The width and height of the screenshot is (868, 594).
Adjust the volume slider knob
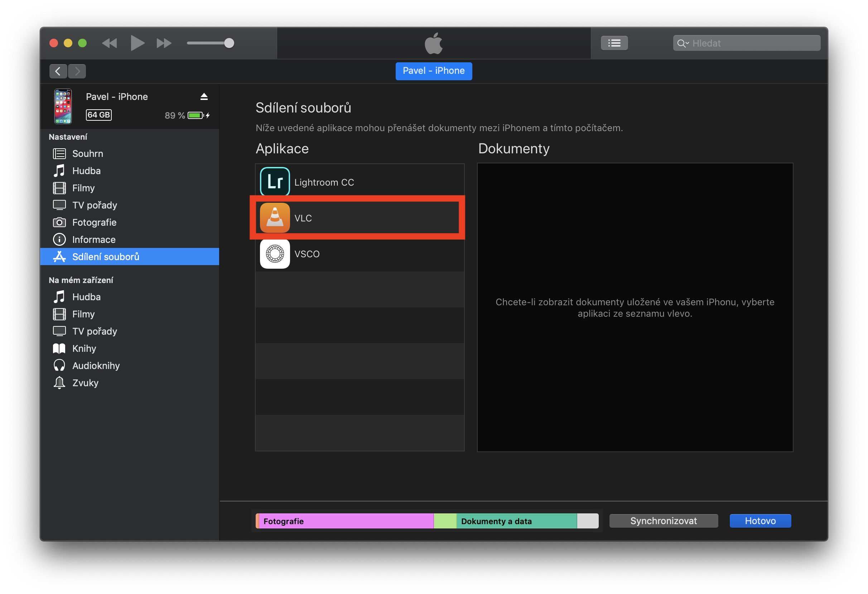229,43
